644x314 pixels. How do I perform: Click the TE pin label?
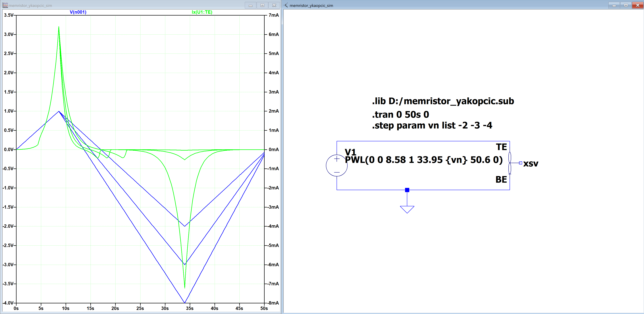pos(501,147)
